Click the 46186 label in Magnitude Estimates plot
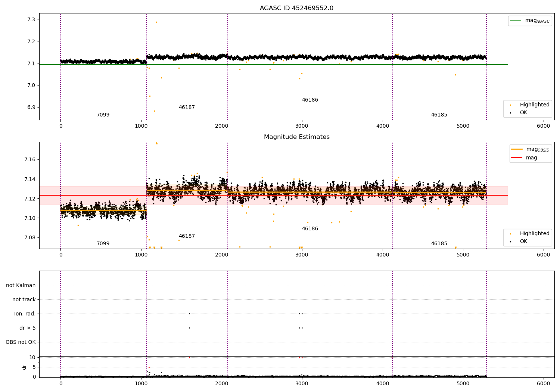The image size is (560, 392). [310, 229]
